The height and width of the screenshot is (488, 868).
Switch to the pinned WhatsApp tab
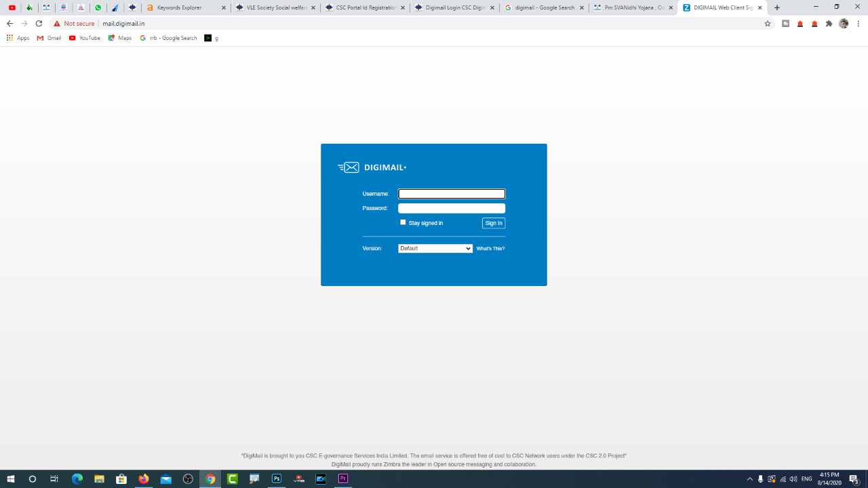[98, 7]
